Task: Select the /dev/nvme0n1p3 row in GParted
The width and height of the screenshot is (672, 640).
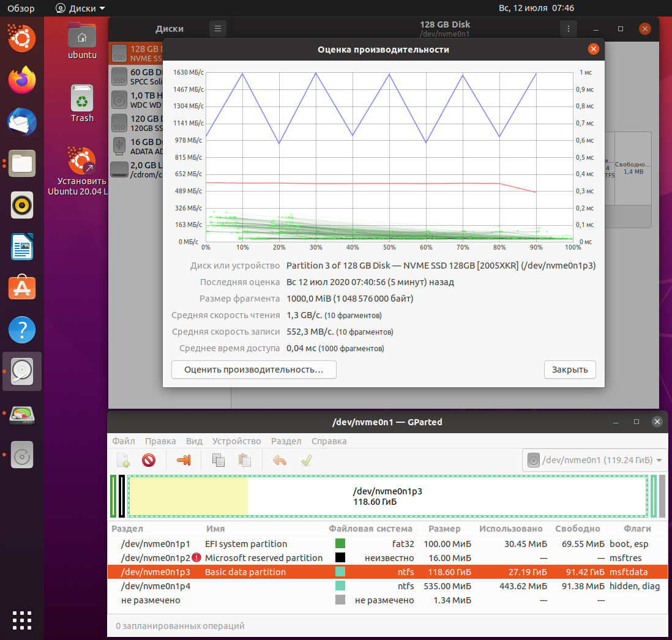Action: point(387,572)
